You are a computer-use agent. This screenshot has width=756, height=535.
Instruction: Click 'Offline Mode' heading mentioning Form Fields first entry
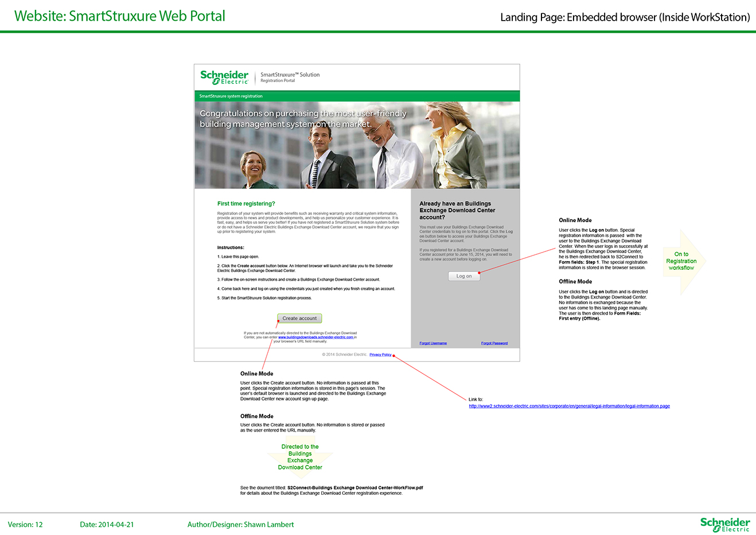point(575,282)
